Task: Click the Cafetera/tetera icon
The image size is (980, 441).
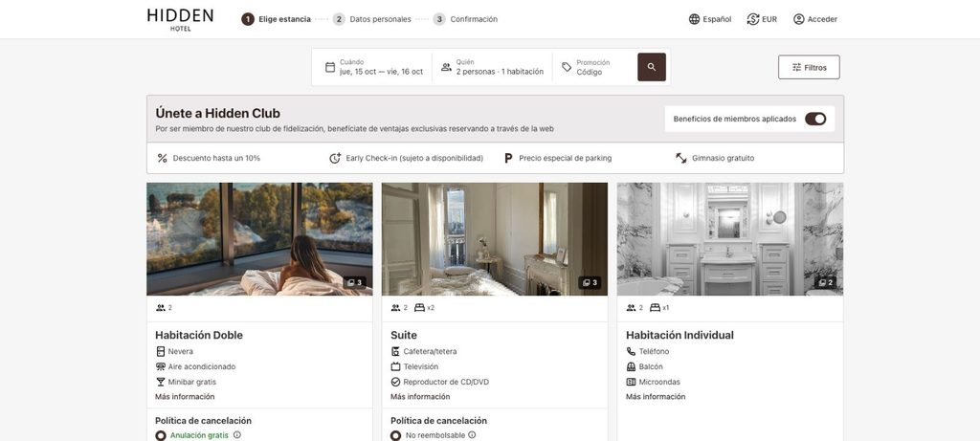Action: (395, 352)
